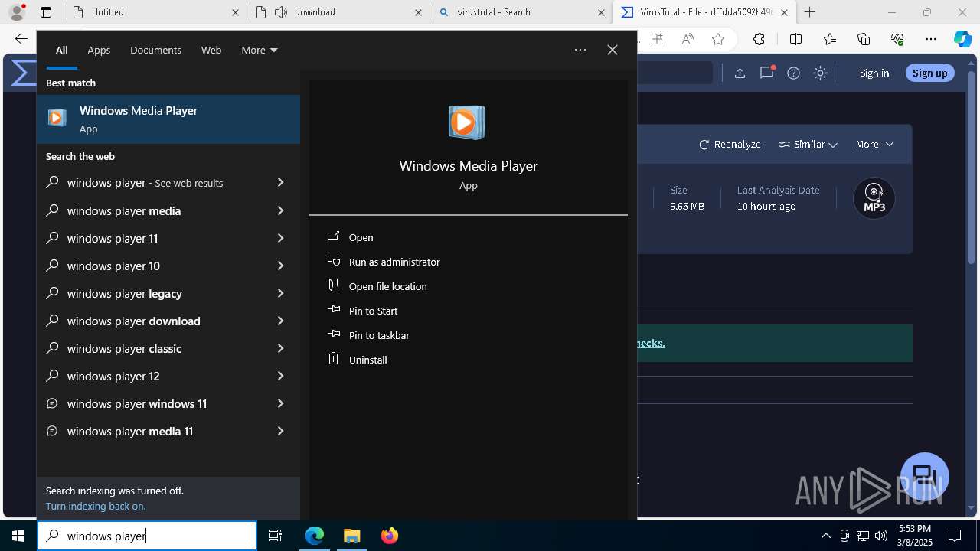Click VirusTotal upload file icon
The width and height of the screenshot is (980, 551).
pos(740,73)
